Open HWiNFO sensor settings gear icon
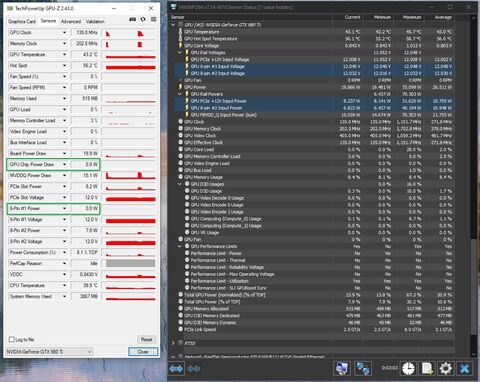 pyautogui.click(x=446, y=368)
